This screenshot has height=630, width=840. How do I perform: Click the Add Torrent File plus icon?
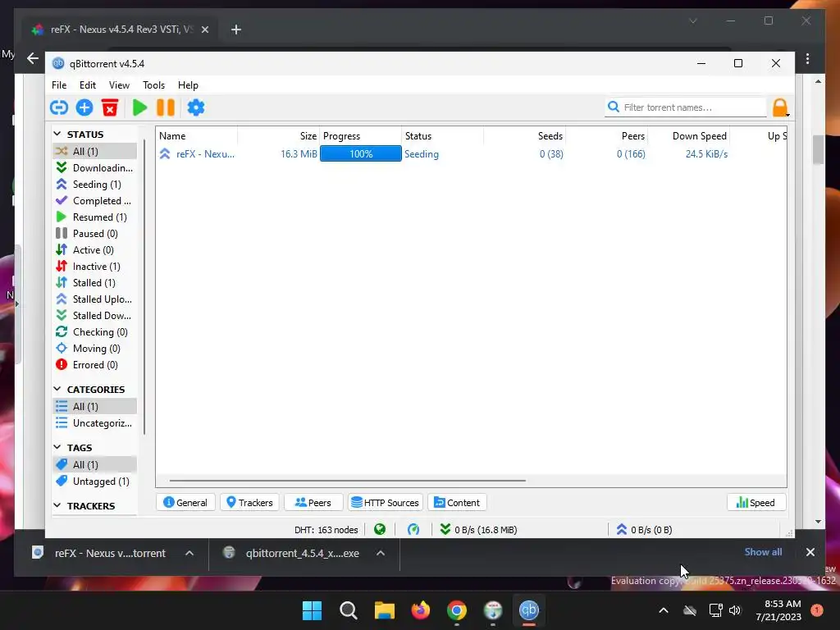point(84,107)
